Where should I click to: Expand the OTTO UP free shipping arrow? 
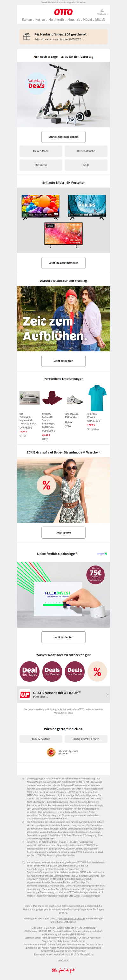click(x=106, y=695)
